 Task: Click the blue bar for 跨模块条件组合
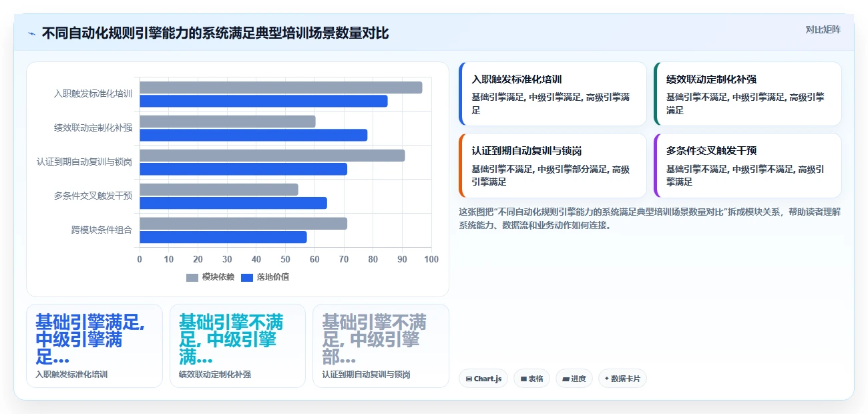point(223,237)
